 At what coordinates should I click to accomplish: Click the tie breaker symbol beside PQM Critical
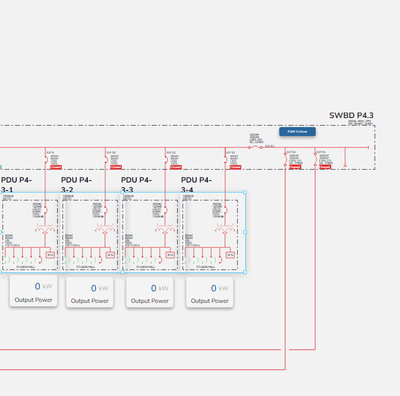click(x=255, y=147)
